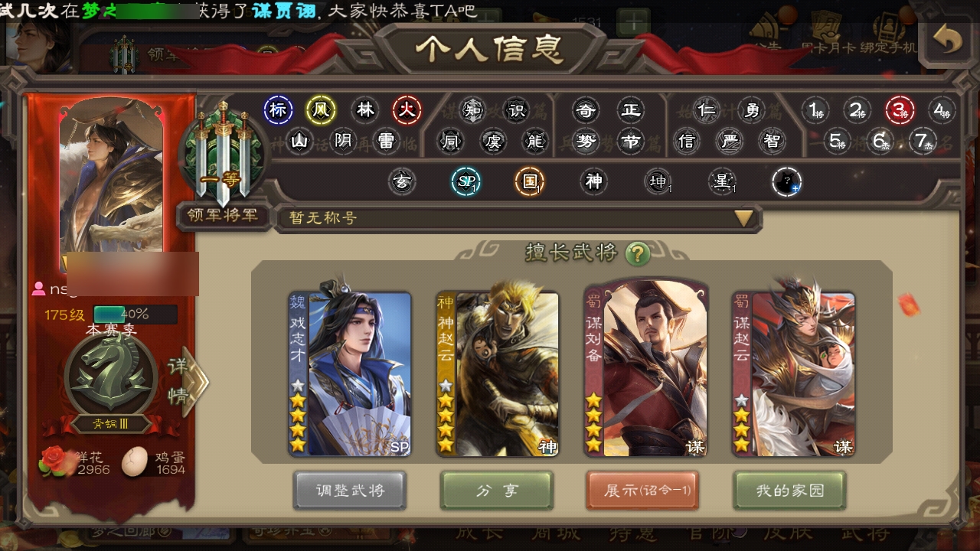
Task: Click the level 40% progress bar
Action: [135, 315]
